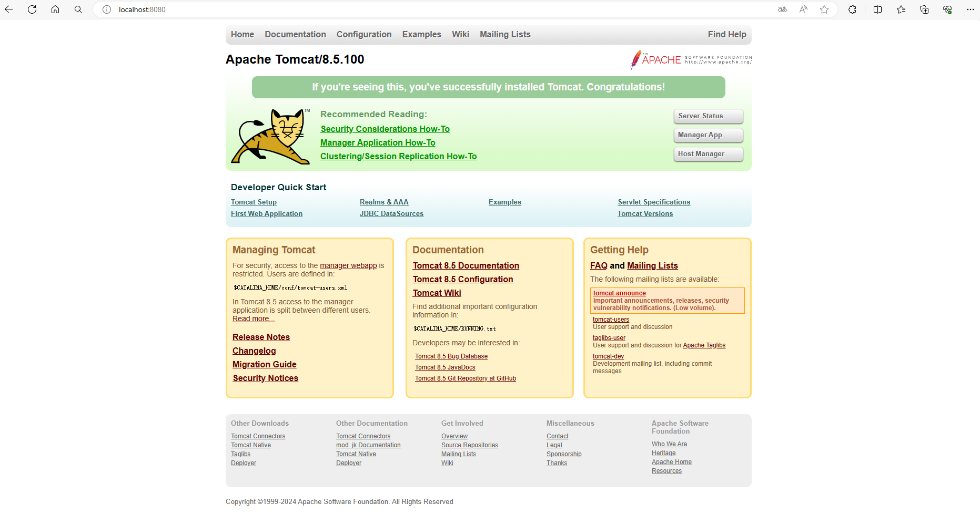The width and height of the screenshot is (980, 514).
Task: Open the tomcat-users mailing list link
Action: [x=611, y=320]
